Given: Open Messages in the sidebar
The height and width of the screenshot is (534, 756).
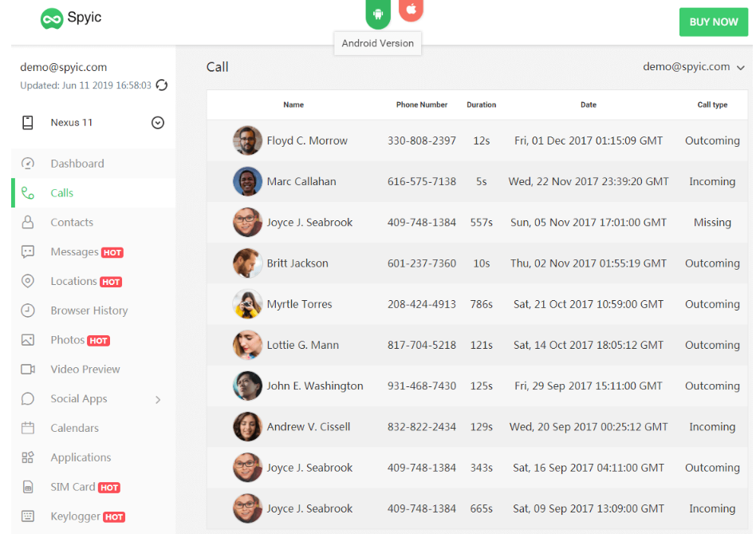Looking at the screenshot, I should click(74, 252).
